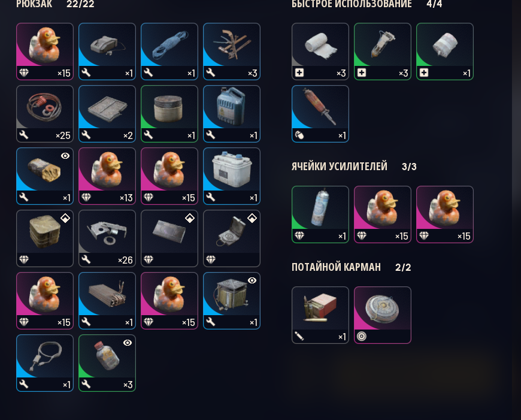Toggle eye icon on the plastic bottle item
This screenshot has height=420, width=521.
(x=128, y=343)
